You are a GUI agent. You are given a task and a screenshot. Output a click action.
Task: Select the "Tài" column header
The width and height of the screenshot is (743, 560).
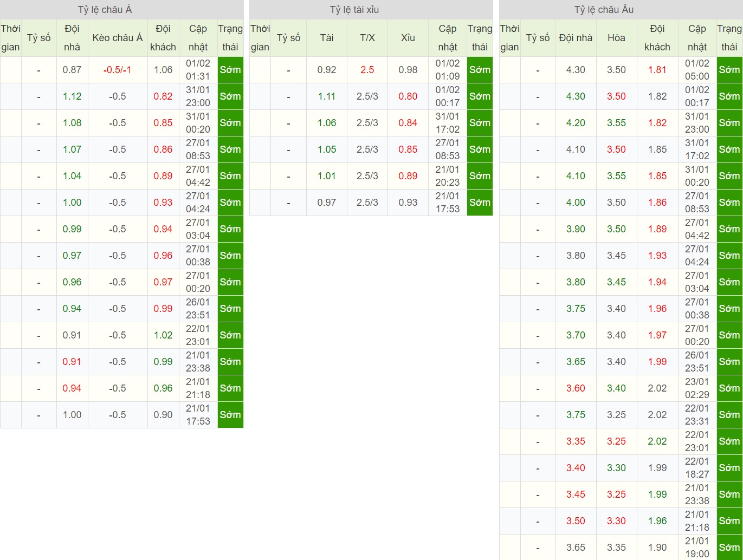[x=327, y=38]
